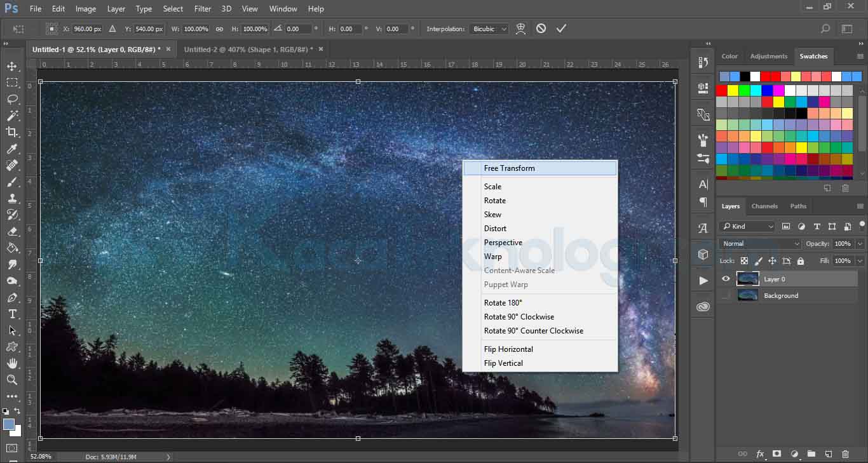Select the Eyedropper tool

point(12,149)
